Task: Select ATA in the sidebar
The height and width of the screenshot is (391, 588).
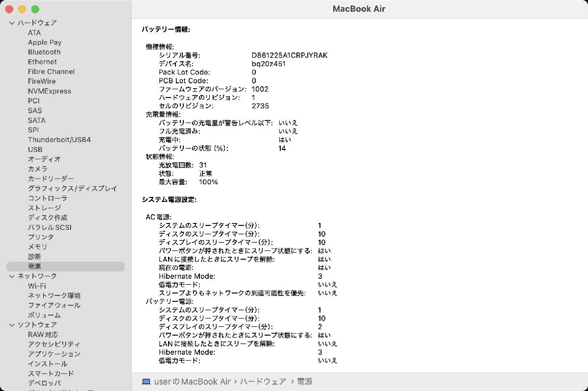Action: 34,33
